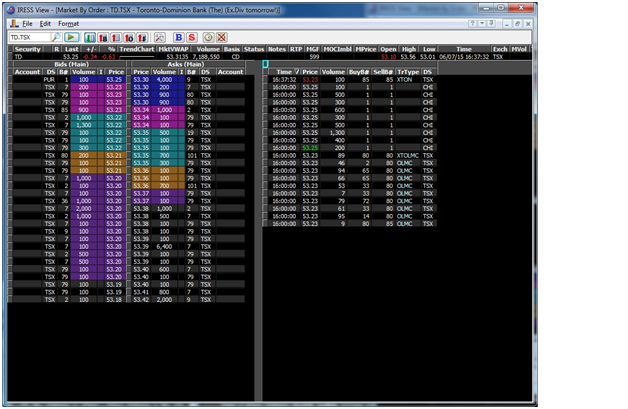
Task: Select the ask price 53.42 cell
Action: tap(141, 300)
